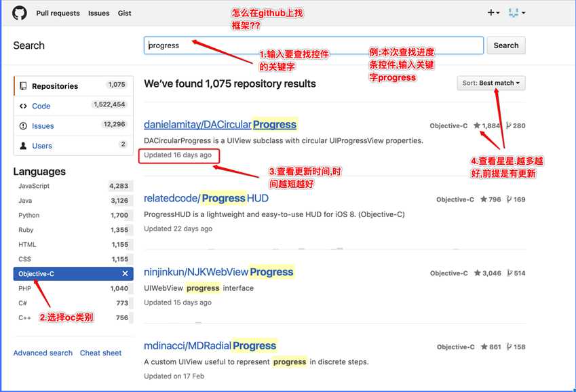
Task: Click the 'Updated 22 days ago' text
Action: (x=178, y=229)
